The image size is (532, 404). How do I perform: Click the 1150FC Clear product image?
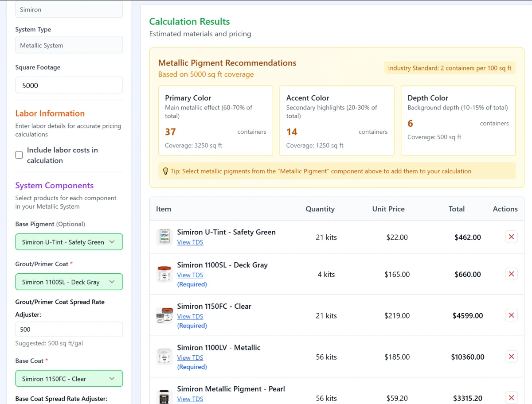click(x=164, y=315)
